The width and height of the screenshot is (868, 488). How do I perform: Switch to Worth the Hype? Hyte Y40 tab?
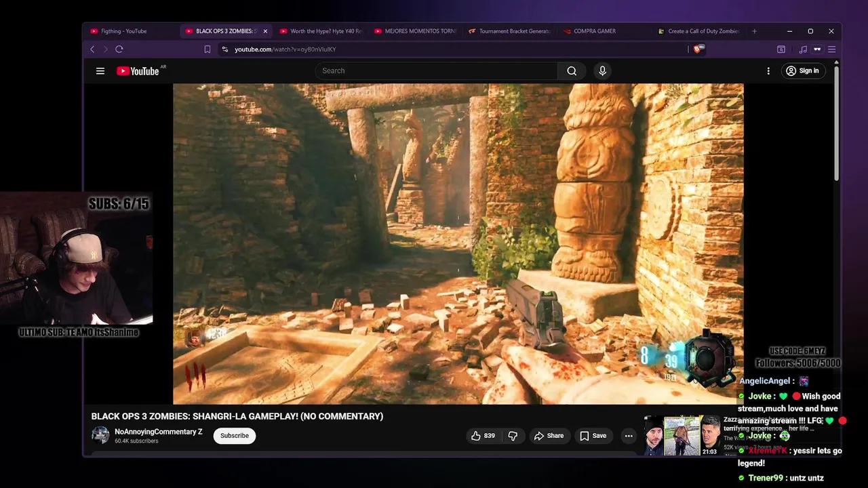(320, 31)
